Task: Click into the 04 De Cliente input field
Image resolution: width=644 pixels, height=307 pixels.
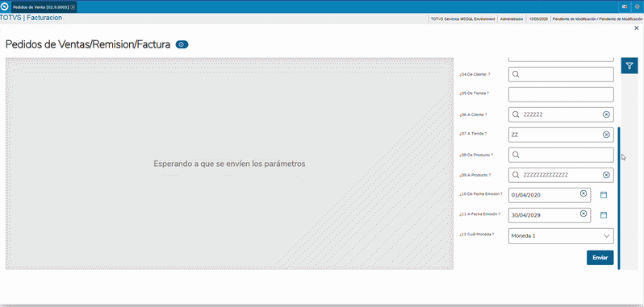Action: tap(561, 75)
